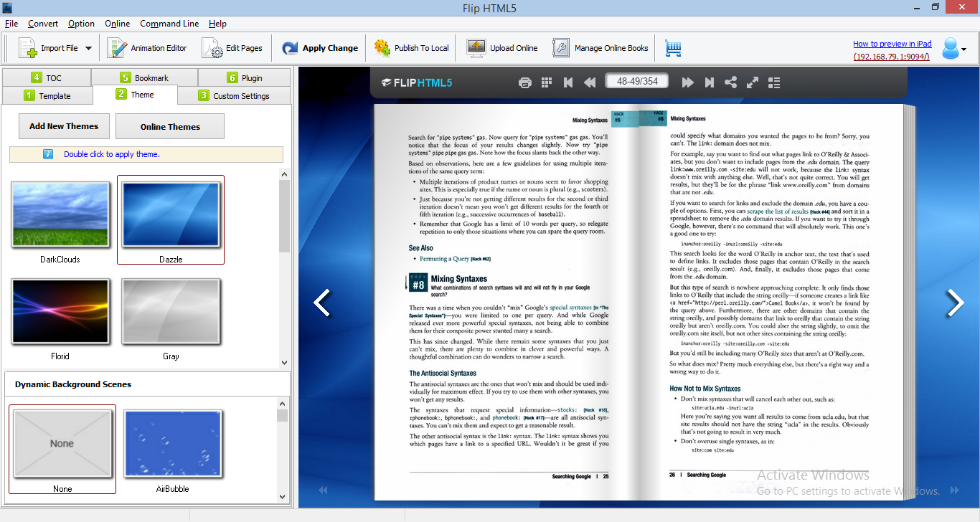980x522 pixels.
Task: Open the Import File dropdown arrow
Action: pos(89,49)
